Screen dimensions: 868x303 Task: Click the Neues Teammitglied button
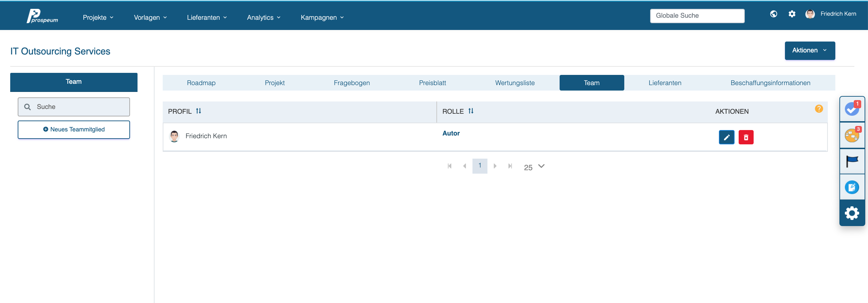(74, 129)
